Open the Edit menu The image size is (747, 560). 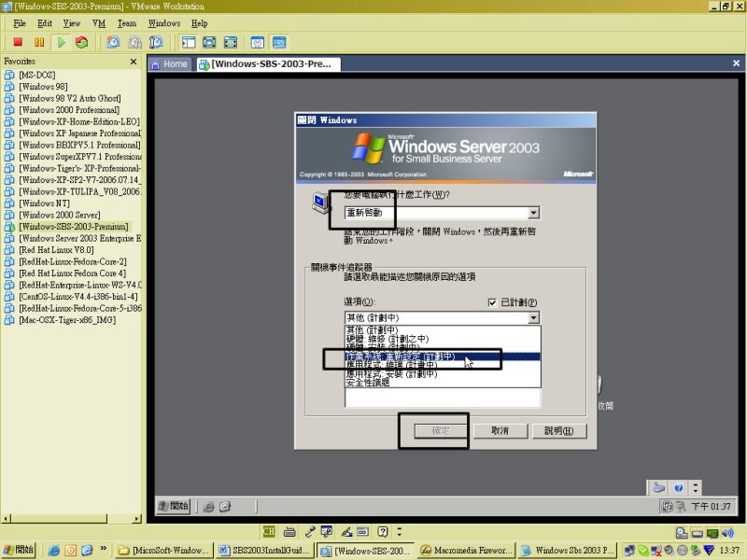[x=45, y=23]
